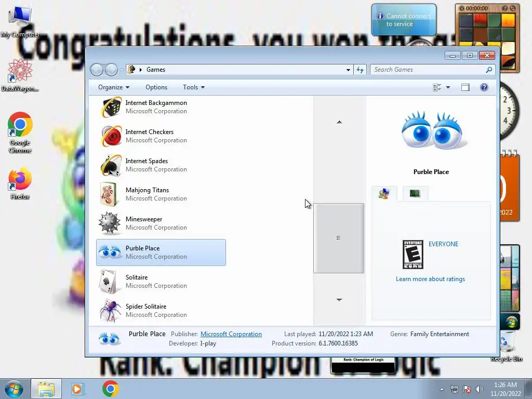Click the volume speaker tray icon

479,389
